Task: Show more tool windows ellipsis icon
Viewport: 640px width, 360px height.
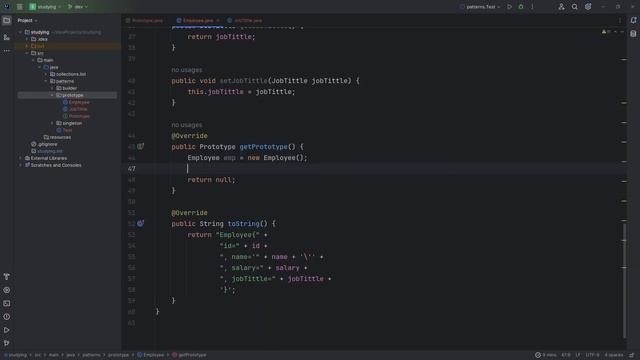Action: [x=7, y=51]
